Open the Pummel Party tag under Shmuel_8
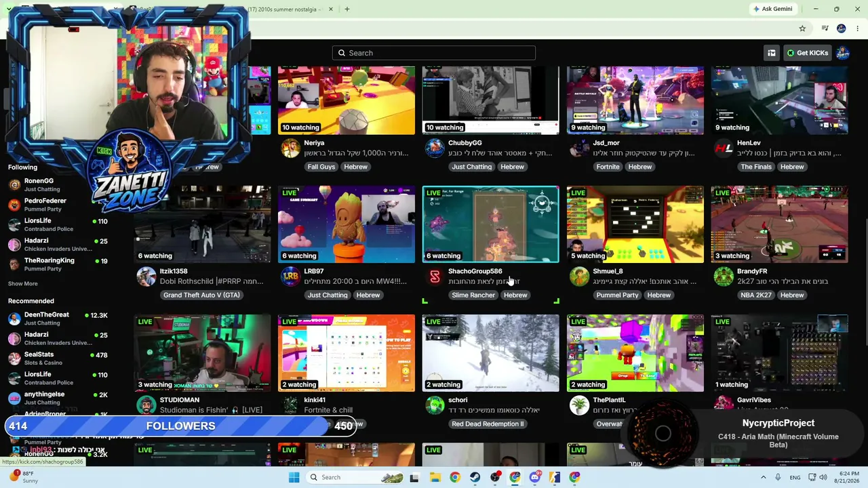The image size is (868, 488). point(617,295)
